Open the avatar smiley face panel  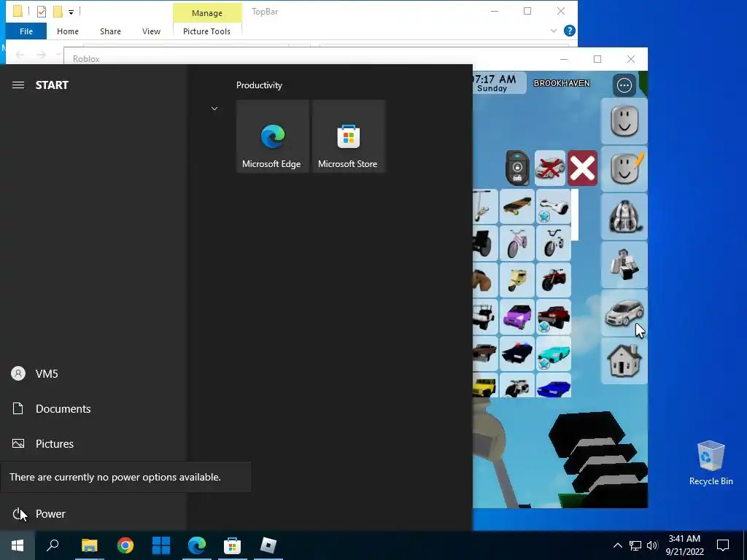coord(624,121)
